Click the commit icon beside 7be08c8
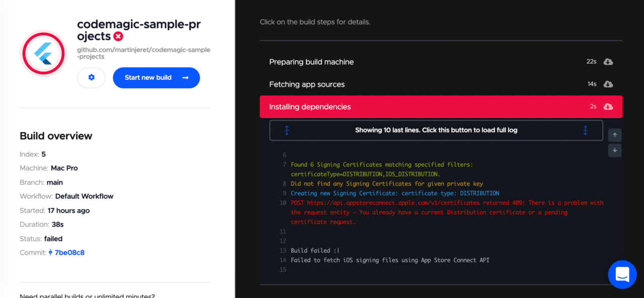Viewport: 644px width, 298px height. [51, 253]
